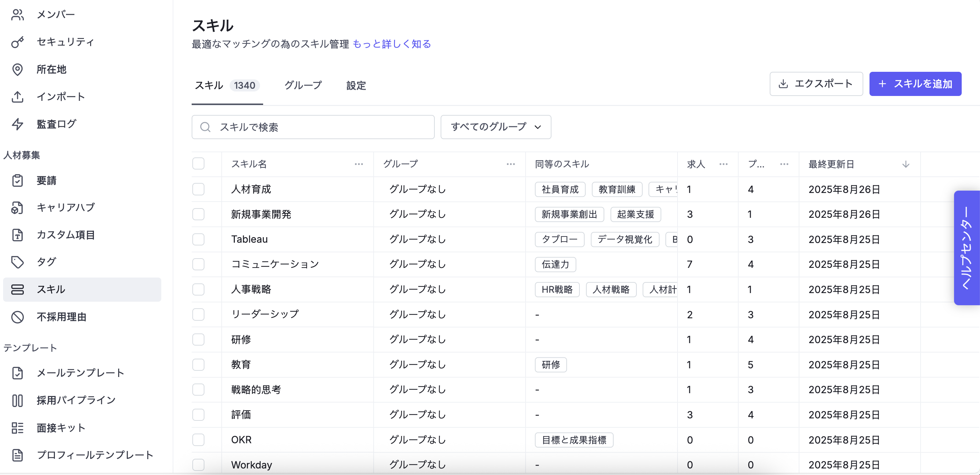The image size is (980, 475).
Task: Click the location pin icon for 所在地
Action: [18, 70]
